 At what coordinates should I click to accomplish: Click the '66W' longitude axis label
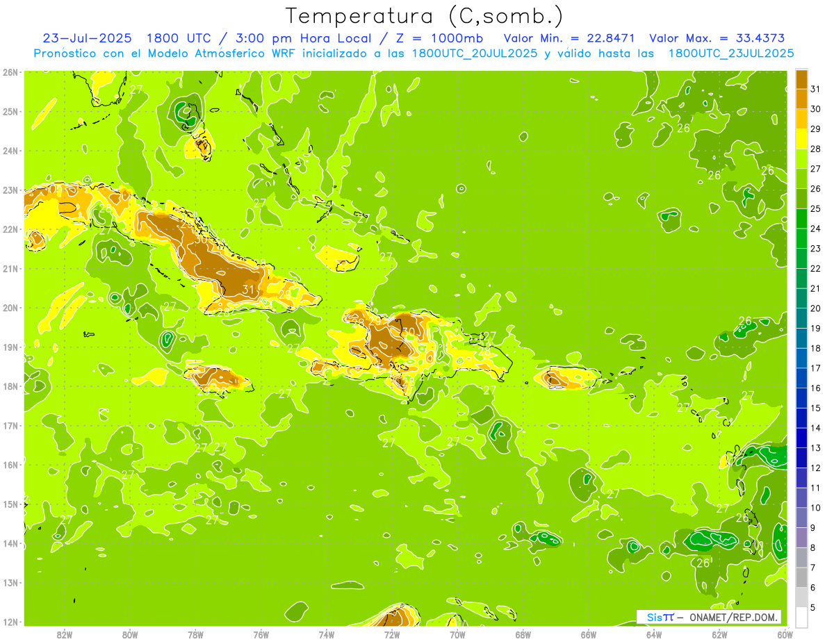588,634
